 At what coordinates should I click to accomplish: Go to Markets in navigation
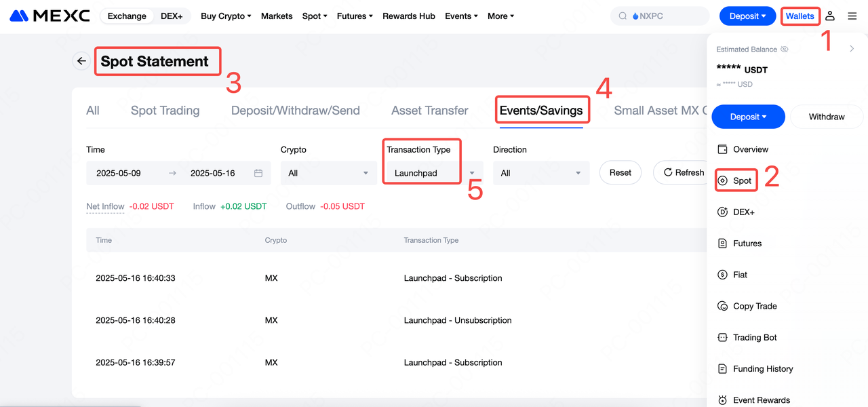pyautogui.click(x=277, y=16)
